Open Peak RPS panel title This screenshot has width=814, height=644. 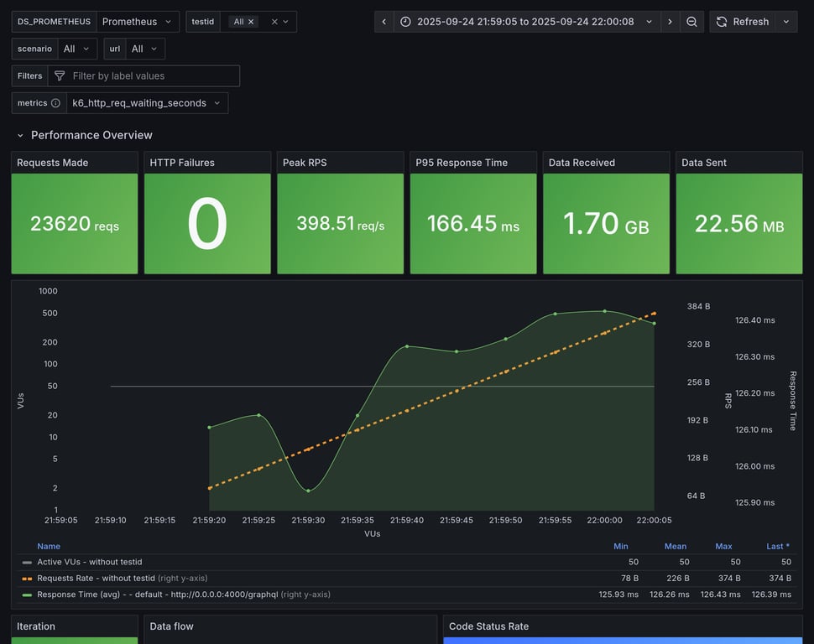click(305, 163)
